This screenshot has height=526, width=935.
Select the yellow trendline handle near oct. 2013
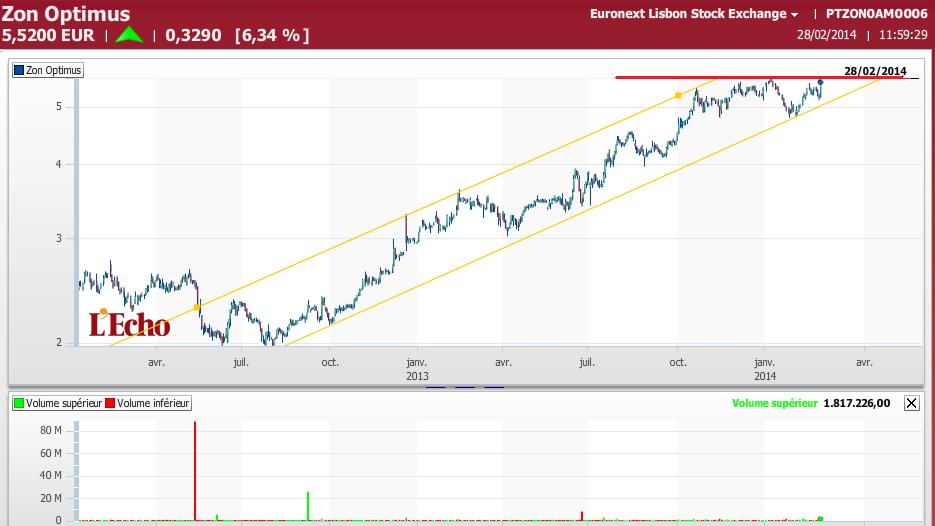click(678, 95)
